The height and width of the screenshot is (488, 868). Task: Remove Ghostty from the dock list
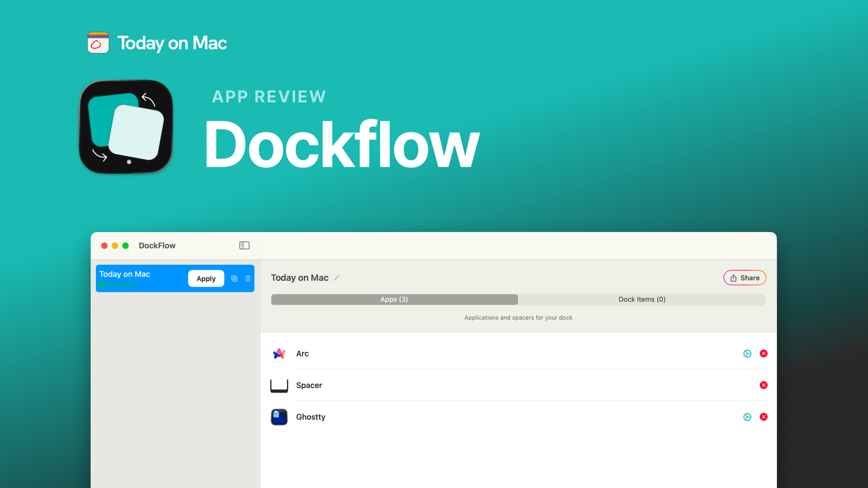(x=763, y=417)
